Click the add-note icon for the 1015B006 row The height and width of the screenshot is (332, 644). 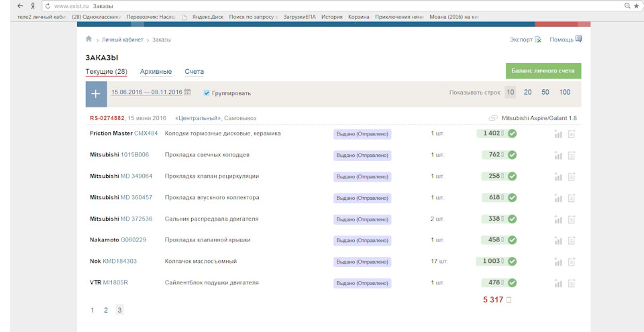click(572, 155)
